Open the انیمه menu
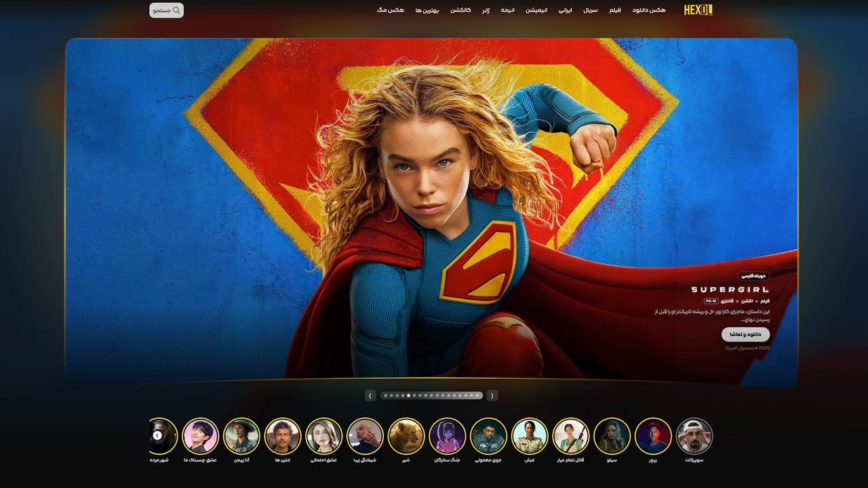The image size is (868, 488). (507, 10)
